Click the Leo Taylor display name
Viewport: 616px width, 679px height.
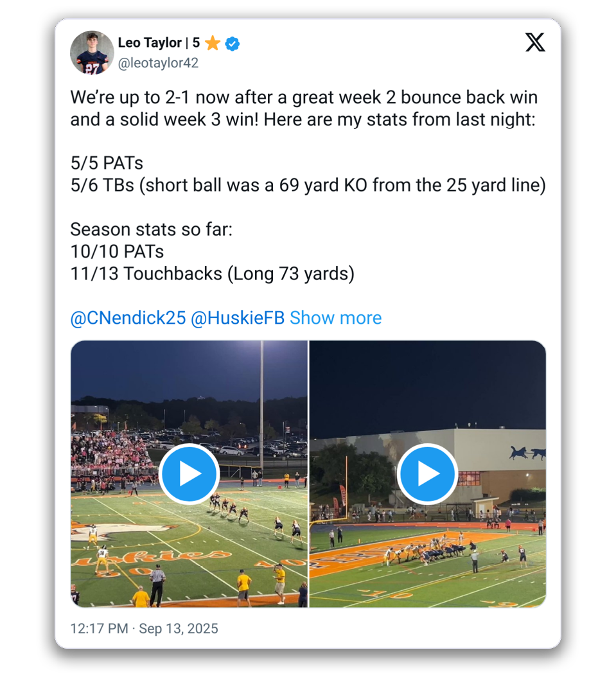point(150,43)
